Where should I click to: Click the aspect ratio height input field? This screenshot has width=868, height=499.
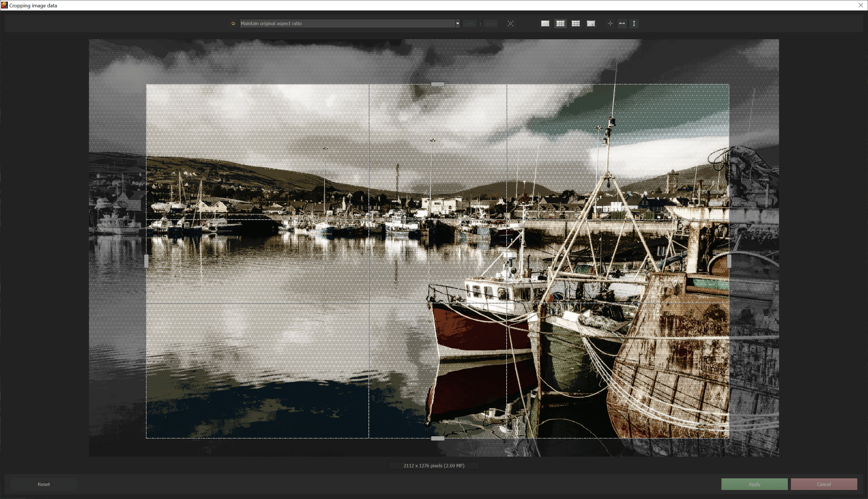(491, 24)
